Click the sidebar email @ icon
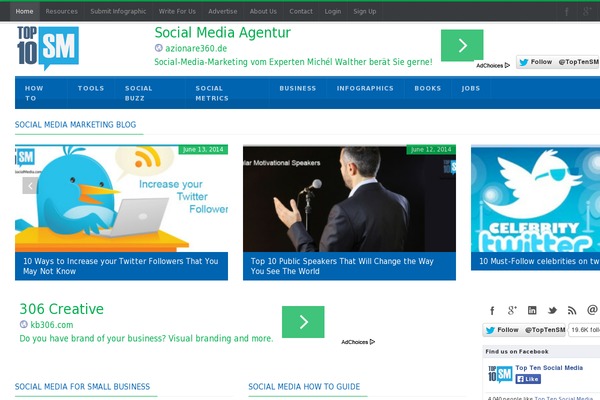This screenshot has height=400, width=600. coord(592,310)
